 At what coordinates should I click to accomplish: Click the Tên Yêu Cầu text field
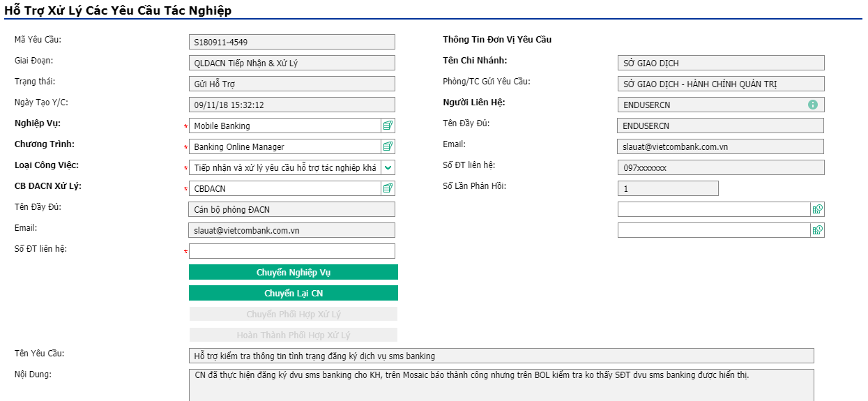501,356
